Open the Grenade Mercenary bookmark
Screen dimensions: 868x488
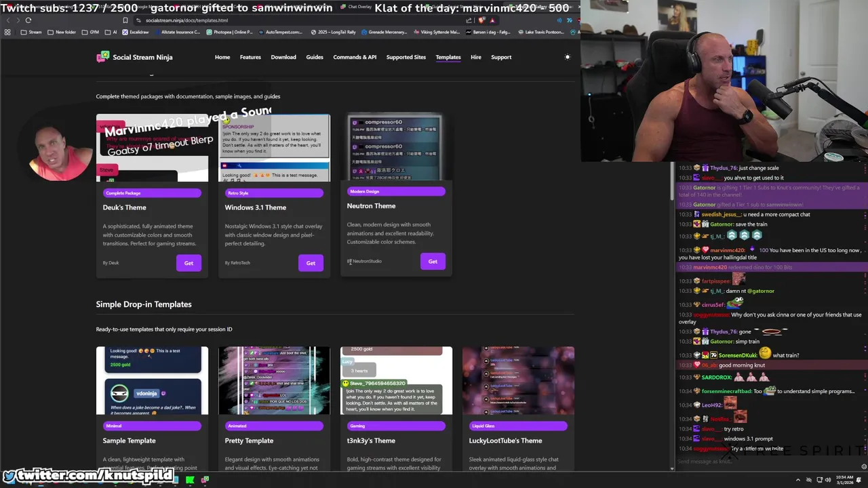384,32
